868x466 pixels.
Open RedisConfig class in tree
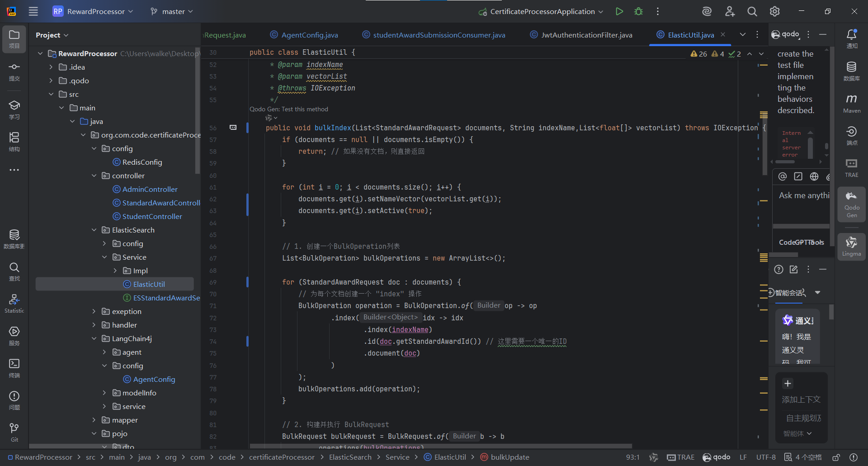point(137,162)
